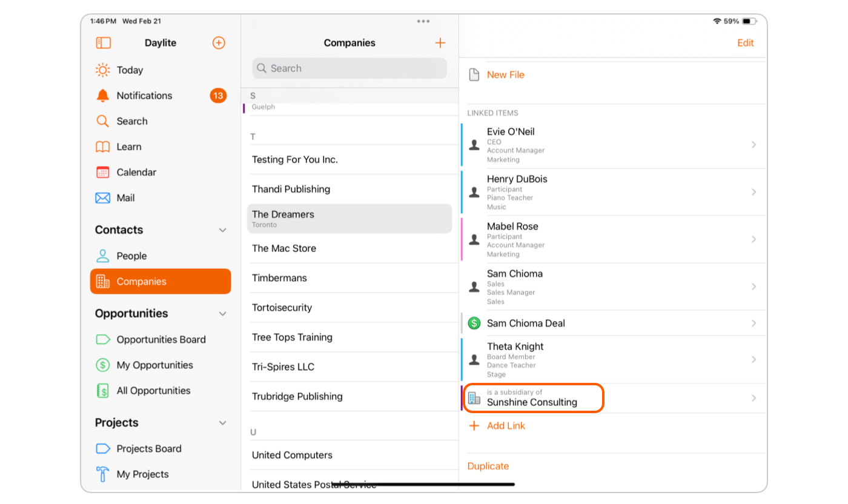
Task: Select People in the sidebar
Action: 131,256
